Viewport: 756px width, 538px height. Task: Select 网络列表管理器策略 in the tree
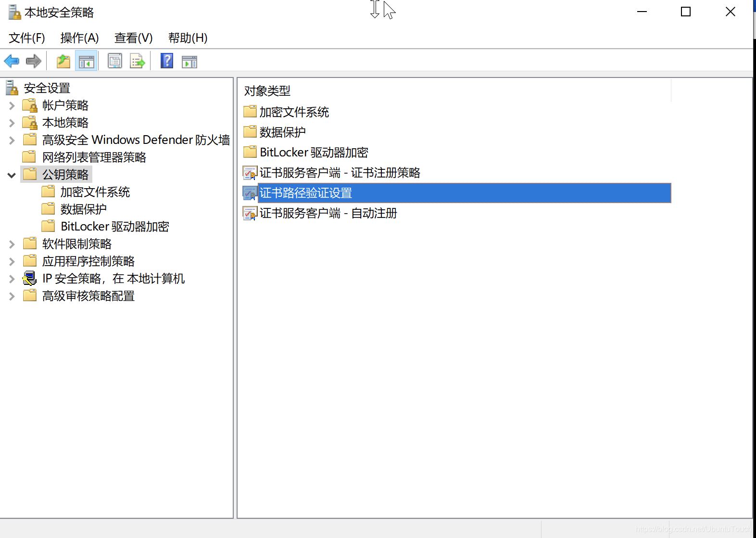tap(94, 157)
